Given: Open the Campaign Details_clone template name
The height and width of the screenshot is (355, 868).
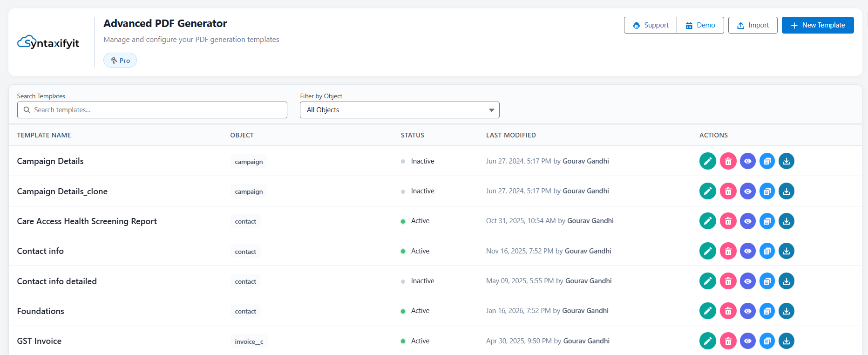Looking at the screenshot, I should 62,191.
